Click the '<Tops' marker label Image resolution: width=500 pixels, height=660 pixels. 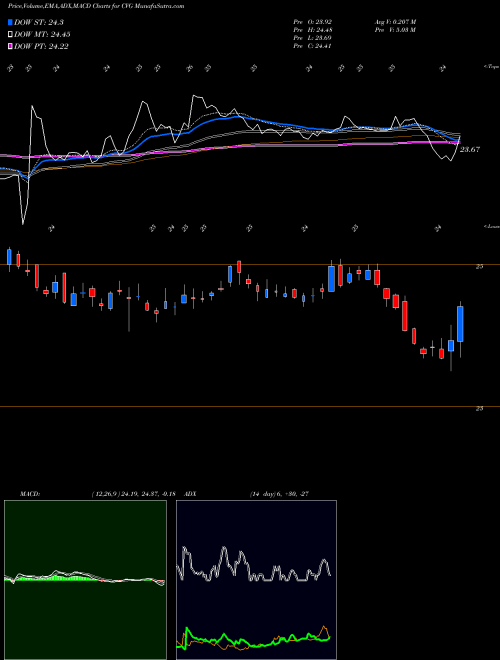492,67
